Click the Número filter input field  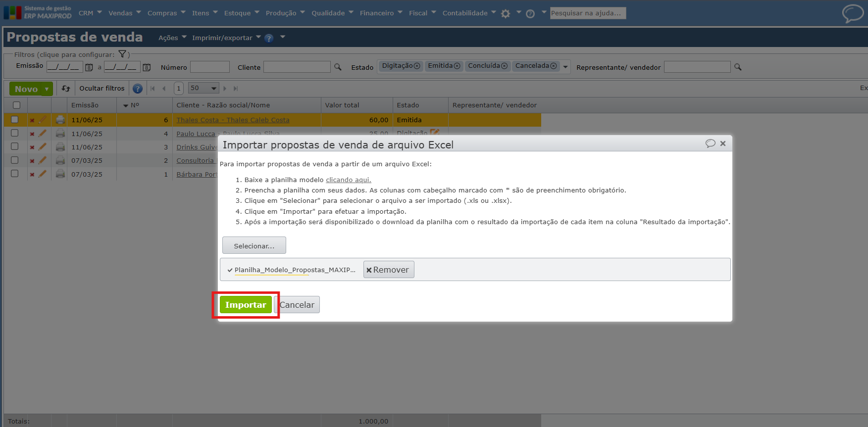(210, 67)
